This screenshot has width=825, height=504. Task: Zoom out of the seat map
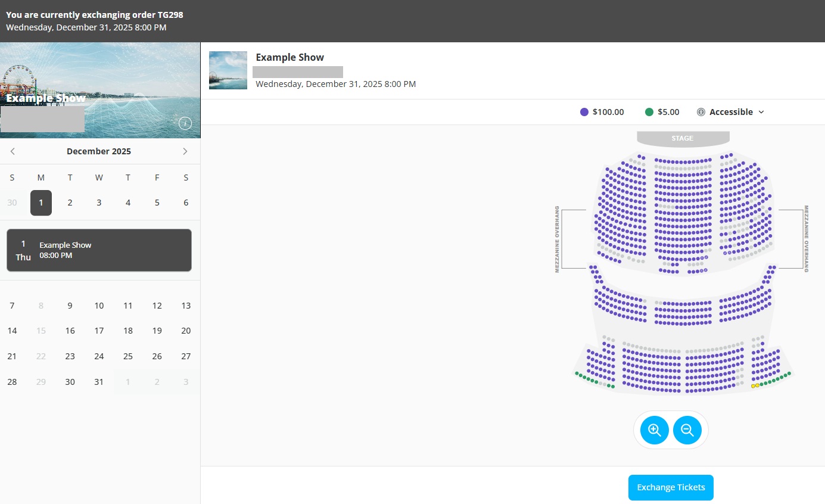(x=687, y=430)
